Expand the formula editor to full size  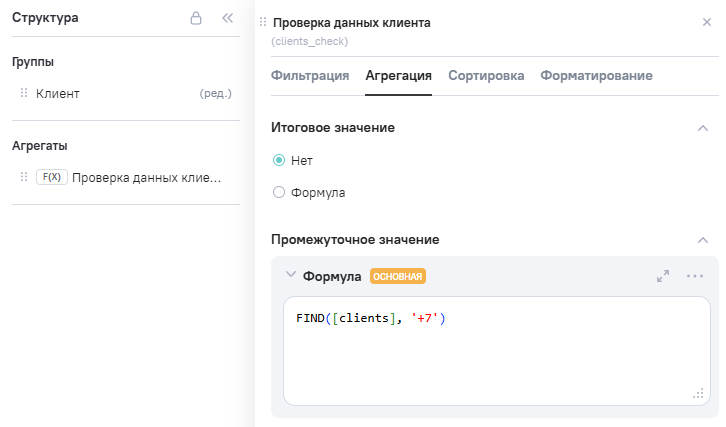[663, 276]
